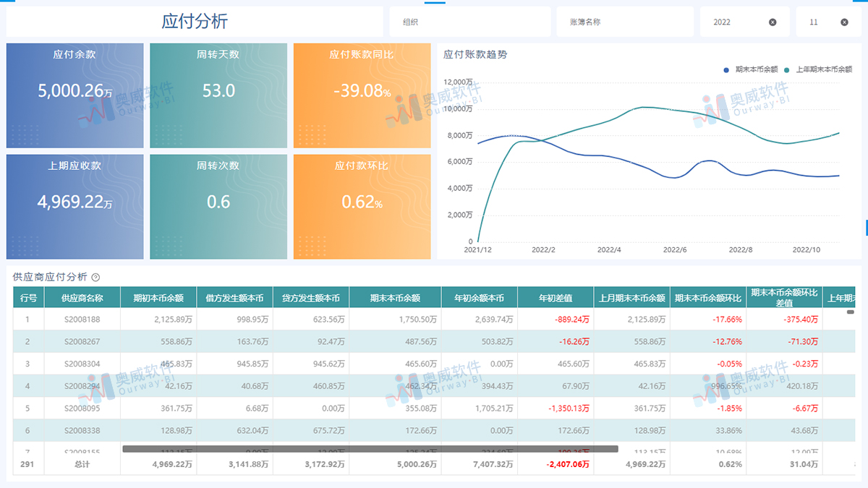The width and height of the screenshot is (868, 488).
Task: Select supplier S2008267 row
Action: tap(82, 342)
